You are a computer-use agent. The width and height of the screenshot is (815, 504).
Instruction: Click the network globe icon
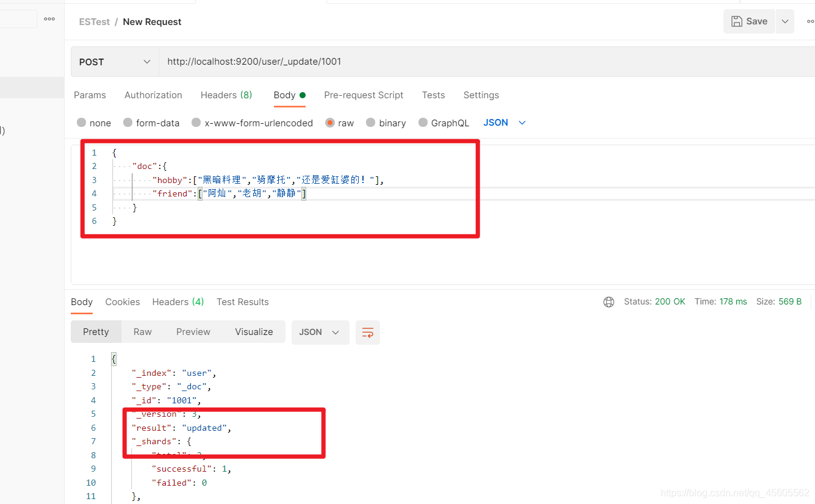pos(609,302)
